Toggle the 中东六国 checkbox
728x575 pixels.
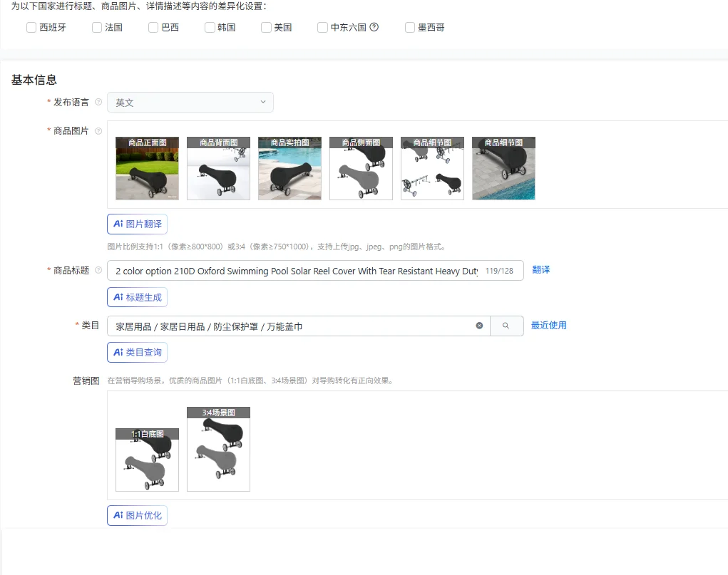pyautogui.click(x=323, y=27)
